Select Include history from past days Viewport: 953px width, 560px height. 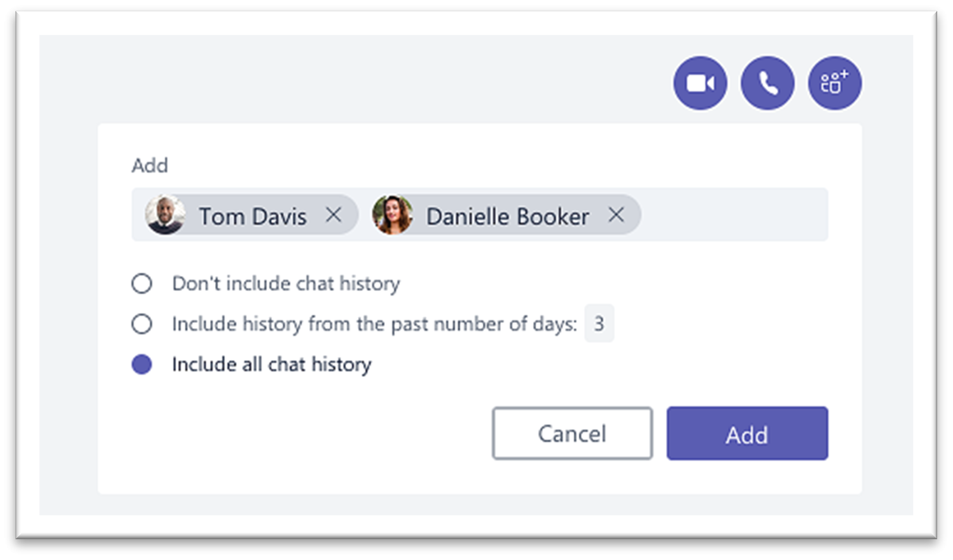click(x=142, y=324)
